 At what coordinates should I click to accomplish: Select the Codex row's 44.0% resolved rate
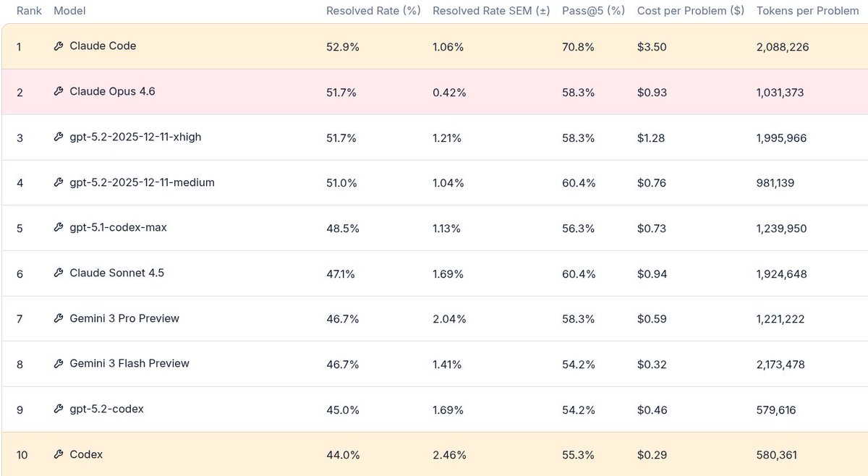pos(341,455)
